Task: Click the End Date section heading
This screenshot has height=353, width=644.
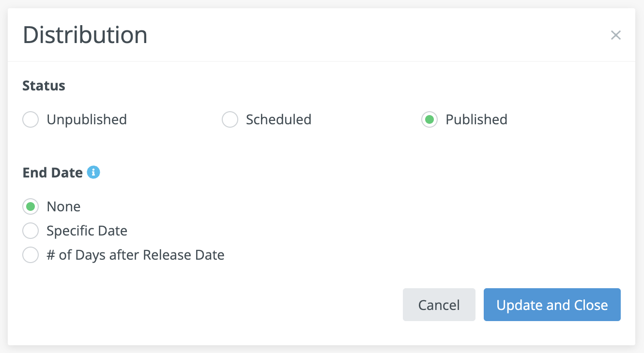Action: [x=53, y=173]
